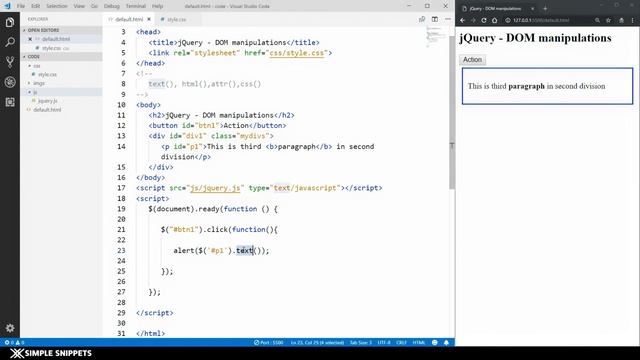The image size is (640, 360).
Task: Open the Manage gear at sidebar bottom
Action: [10, 328]
